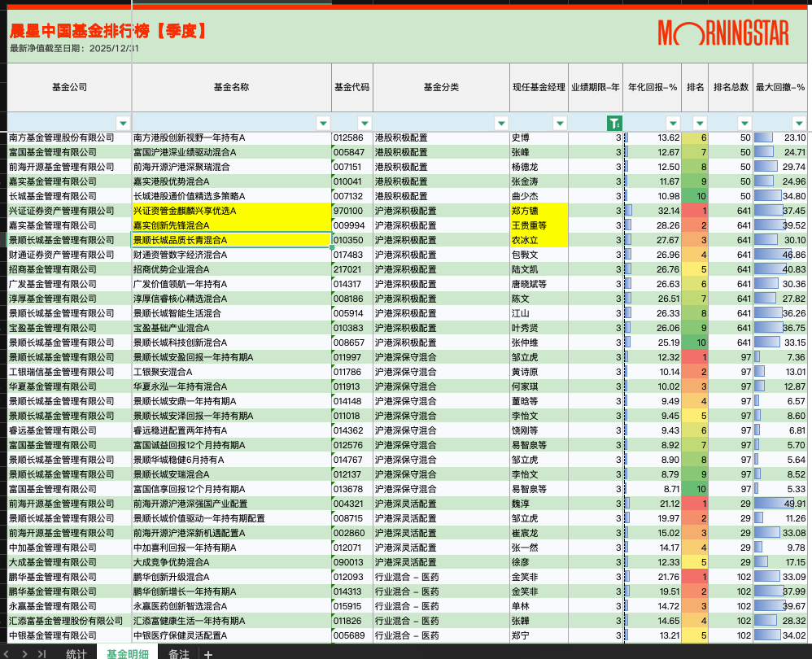Select highlighted cell 景顺长城品质长青混合A
812x659 pixels.
tap(232, 240)
